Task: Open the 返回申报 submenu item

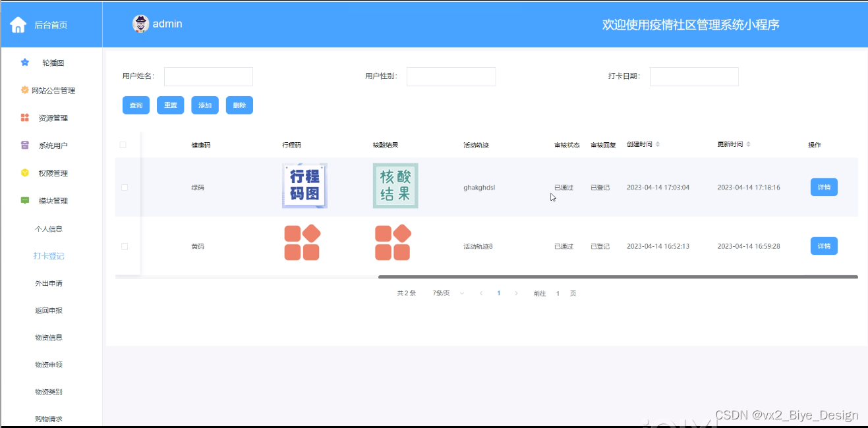Action: click(49, 310)
